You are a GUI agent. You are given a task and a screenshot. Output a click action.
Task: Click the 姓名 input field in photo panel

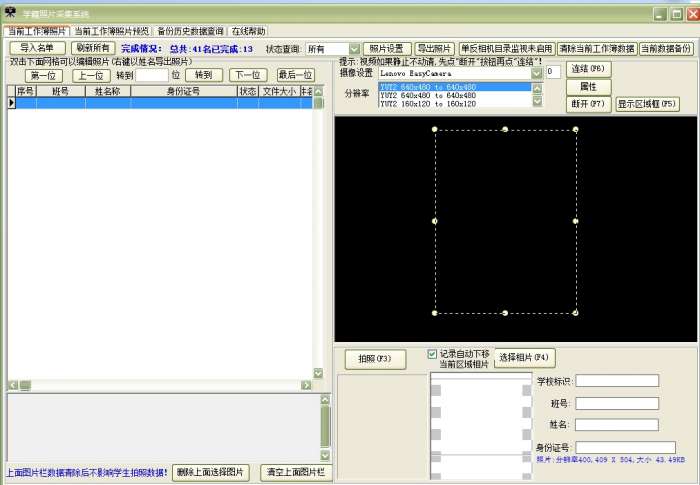click(x=616, y=425)
